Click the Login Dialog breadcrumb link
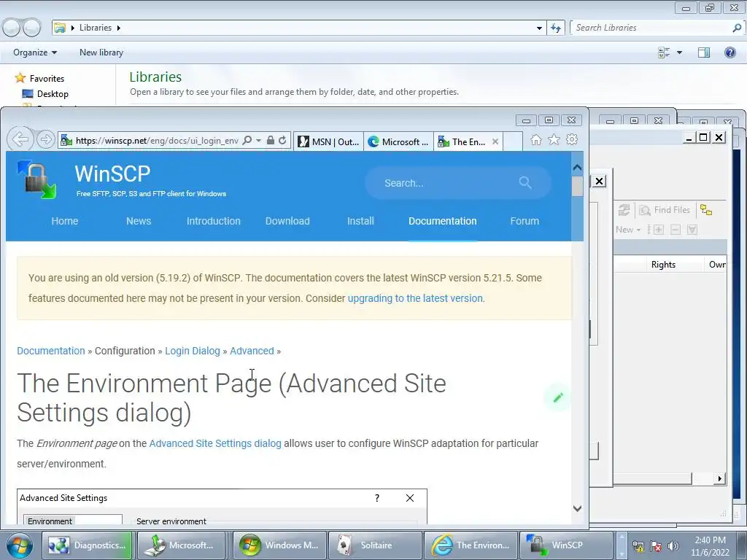The height and width of the screenshot is (560, 747). point(193,351)
